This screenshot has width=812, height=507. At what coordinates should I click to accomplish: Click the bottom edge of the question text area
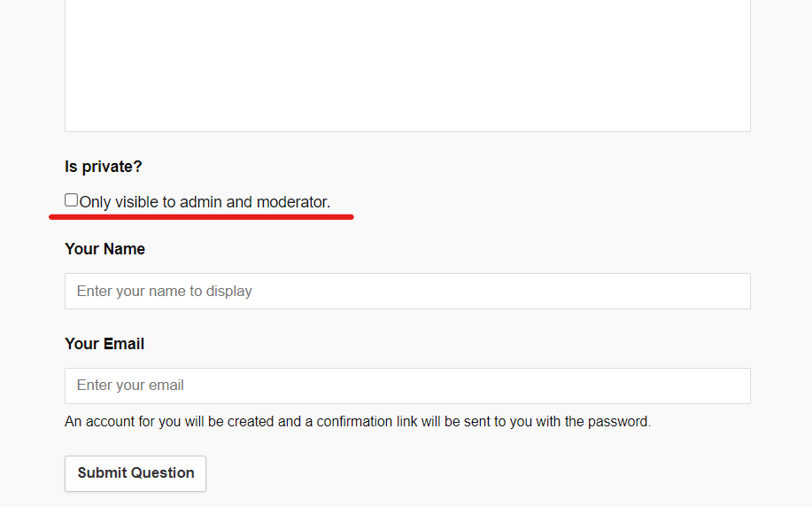[407, 131]
